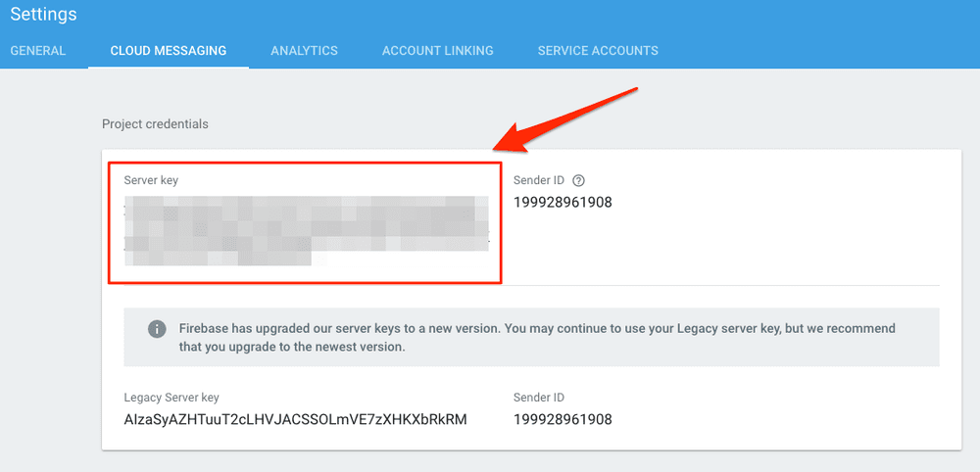This screenshot has width=980, height=472.
Task: Select the Legacy Server key value starting AIzaSy
Action: click(295, 419)
